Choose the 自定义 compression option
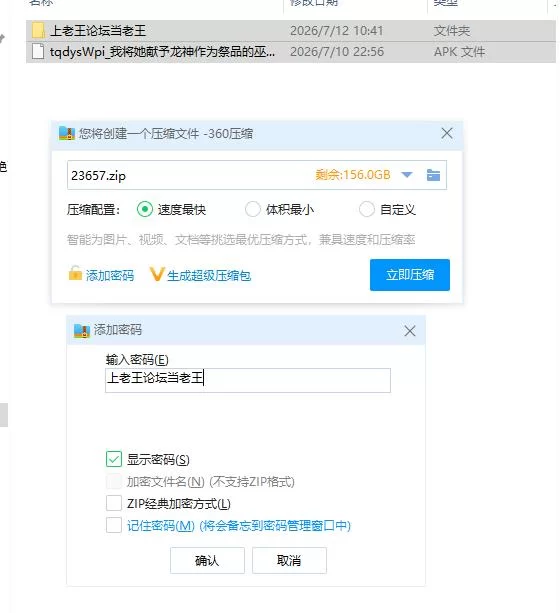This screenshot has width=560, height=613. pos(367,210)
